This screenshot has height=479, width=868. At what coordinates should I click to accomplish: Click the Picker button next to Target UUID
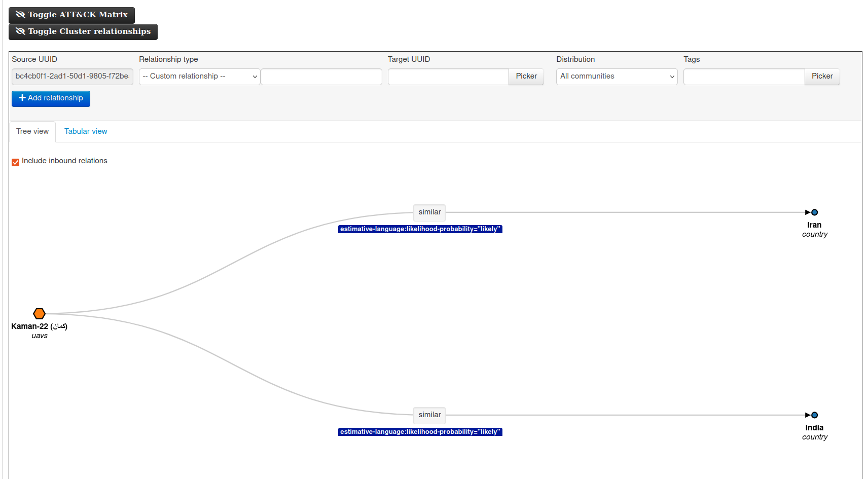(526, 76)
